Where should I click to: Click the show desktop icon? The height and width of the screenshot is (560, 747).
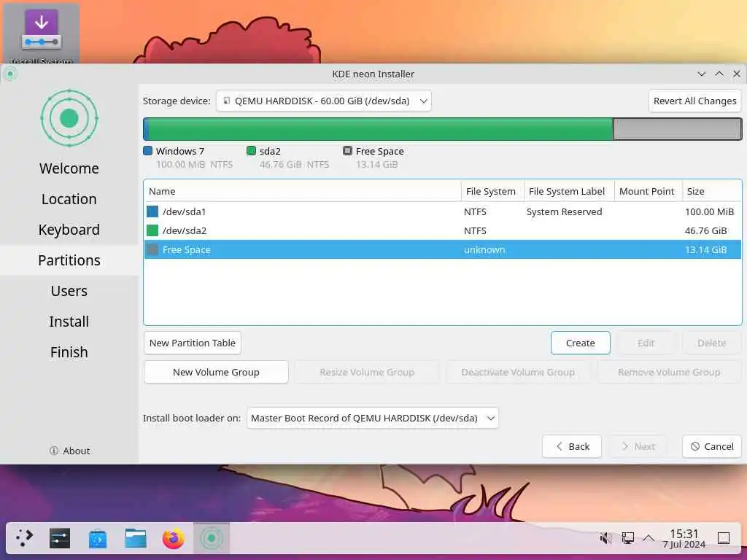pyautogui.click(x=724, y=538)
